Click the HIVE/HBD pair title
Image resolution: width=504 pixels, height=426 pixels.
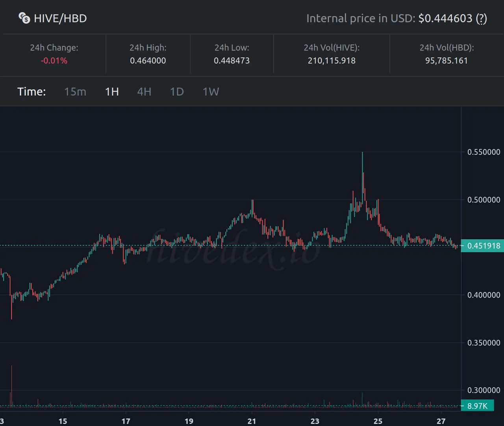60,19
